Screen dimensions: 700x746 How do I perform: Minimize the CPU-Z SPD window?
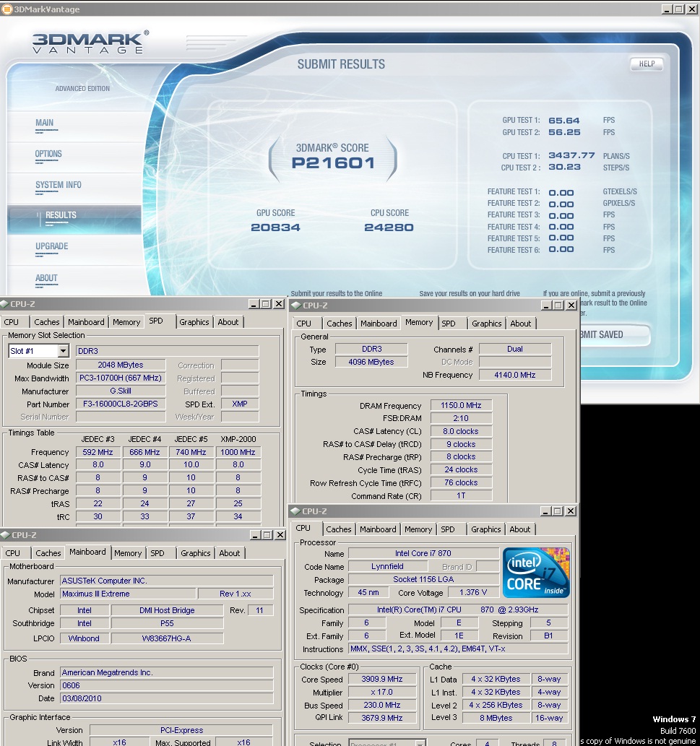[254, 303]
